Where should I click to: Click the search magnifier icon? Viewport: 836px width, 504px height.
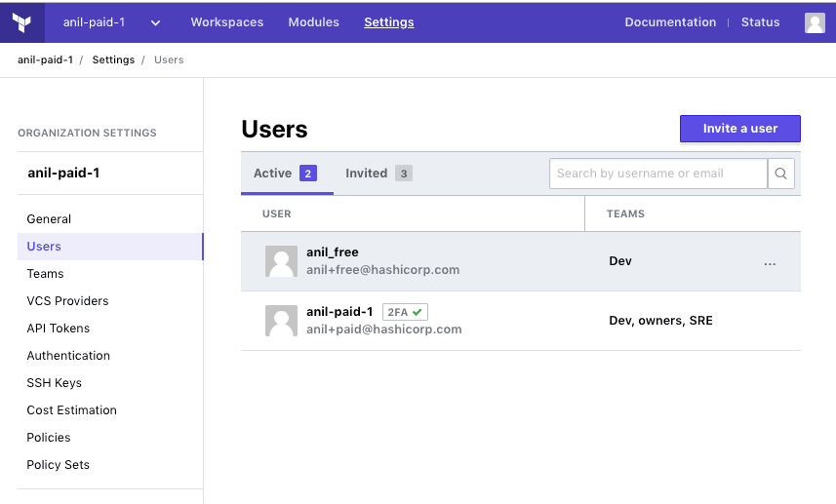(x=781, y=174)
